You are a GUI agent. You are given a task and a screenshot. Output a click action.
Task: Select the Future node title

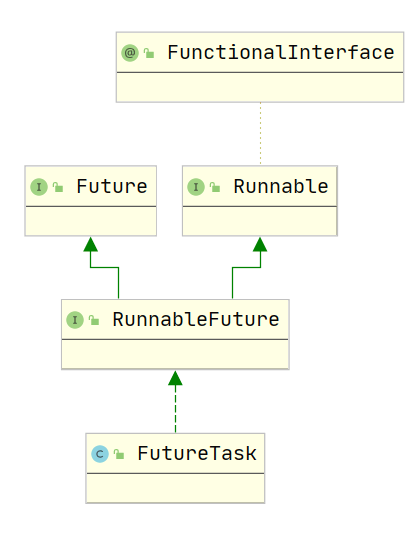pyautogui.click(x=112, y=187)
